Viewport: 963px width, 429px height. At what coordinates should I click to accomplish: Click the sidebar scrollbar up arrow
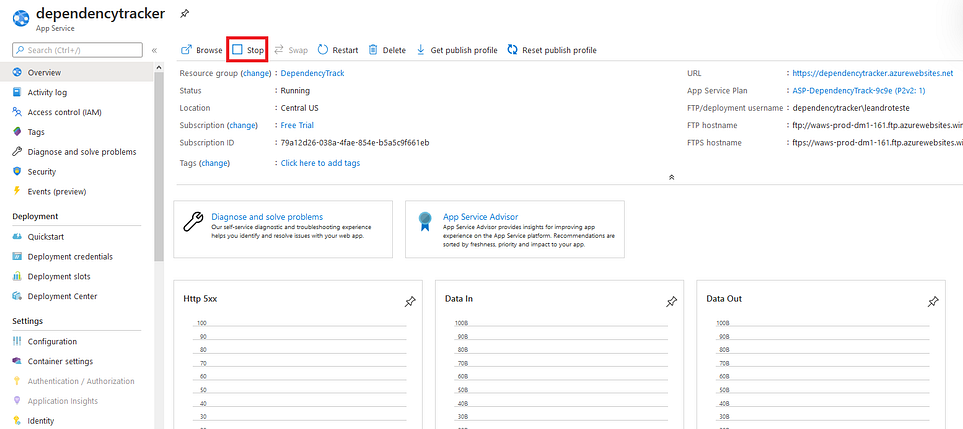pyautogui.click(x=159, y=67)
